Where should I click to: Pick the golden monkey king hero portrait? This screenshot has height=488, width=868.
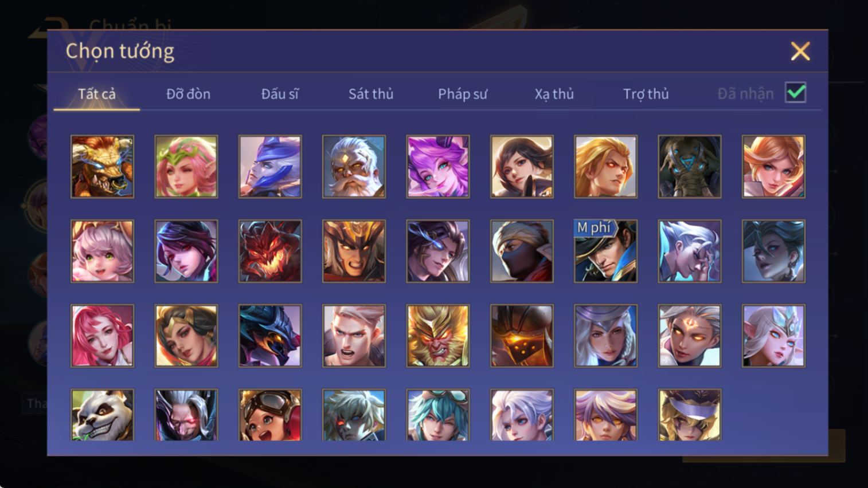(x=438, y=336)
